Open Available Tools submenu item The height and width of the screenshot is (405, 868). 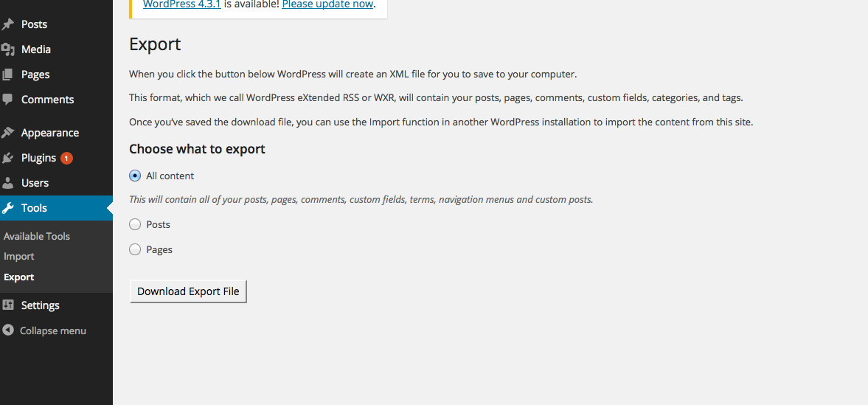37,236
